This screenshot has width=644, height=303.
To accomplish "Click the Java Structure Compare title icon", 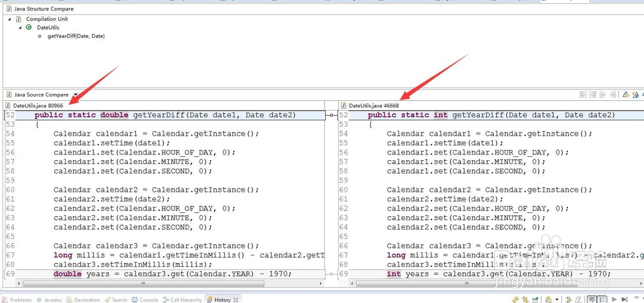I will 8,8.
